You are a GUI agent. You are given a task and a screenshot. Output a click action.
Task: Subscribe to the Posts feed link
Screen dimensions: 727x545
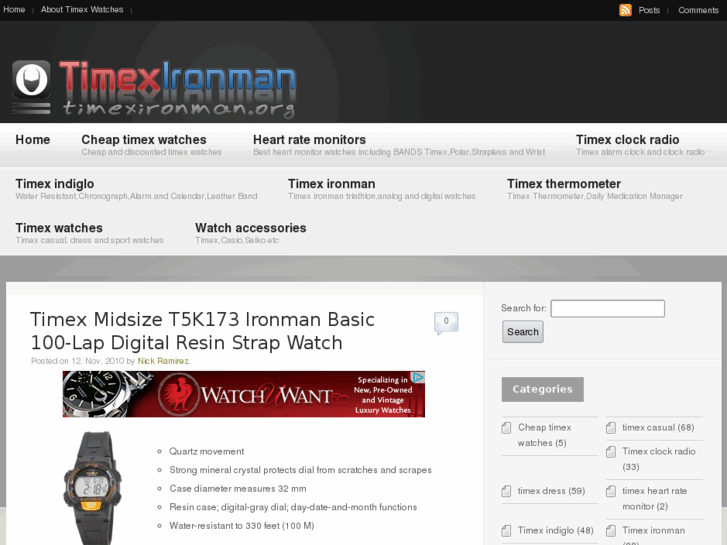649,10
